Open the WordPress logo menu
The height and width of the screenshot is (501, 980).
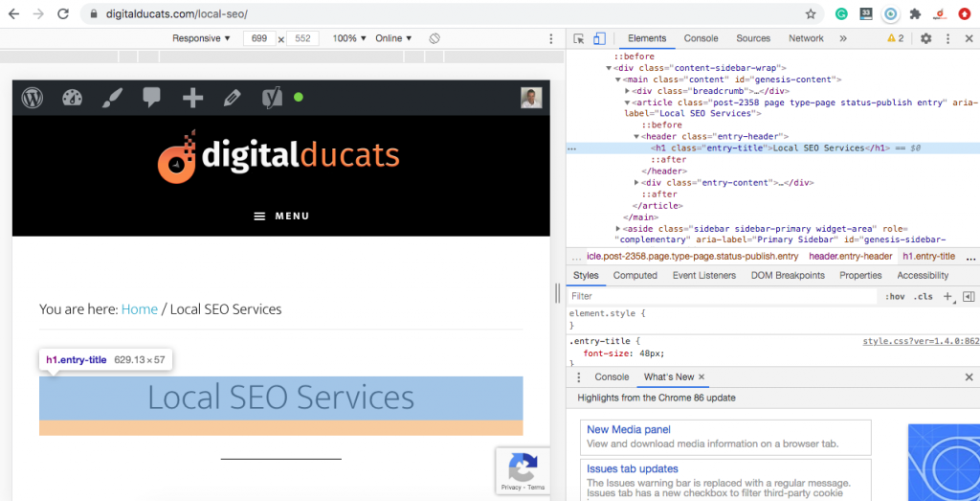32,98
